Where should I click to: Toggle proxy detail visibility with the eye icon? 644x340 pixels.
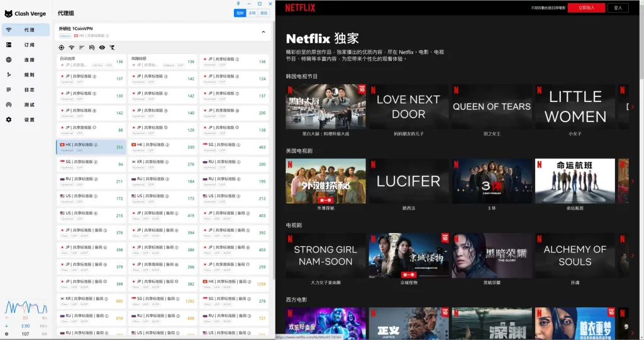(x=102, y=47)
